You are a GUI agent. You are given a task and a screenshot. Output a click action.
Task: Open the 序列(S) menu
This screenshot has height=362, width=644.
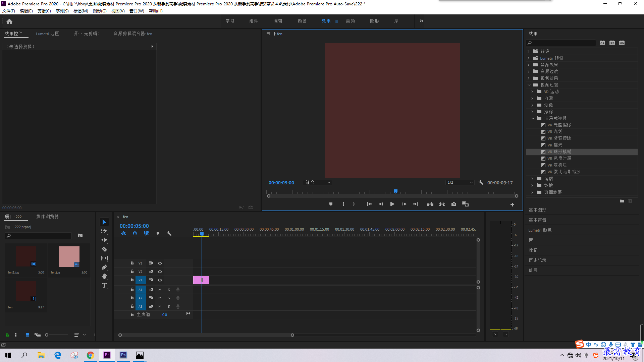point(62,11)
